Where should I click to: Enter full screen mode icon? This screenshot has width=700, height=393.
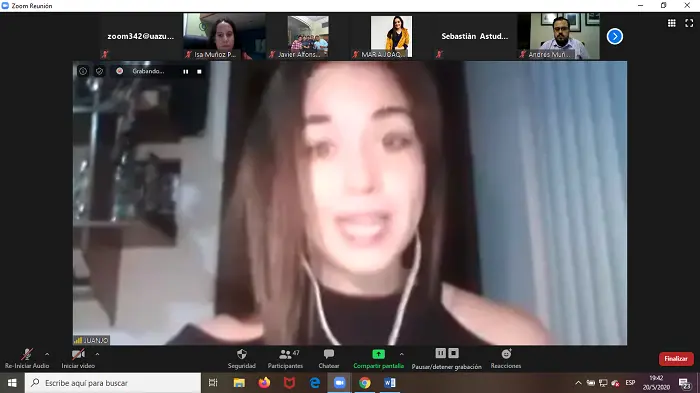coord(689,23)
